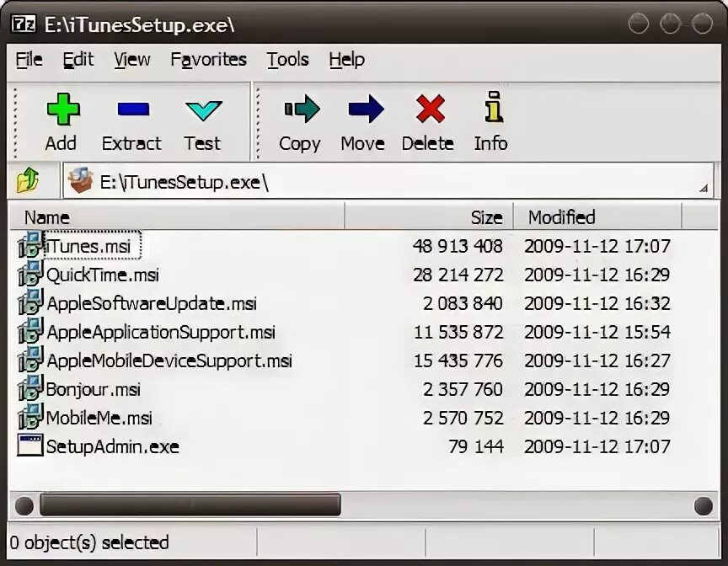Click the icon beside Bonjour.msi
This screenshot has width=728, height=566.
pos(30,388)
